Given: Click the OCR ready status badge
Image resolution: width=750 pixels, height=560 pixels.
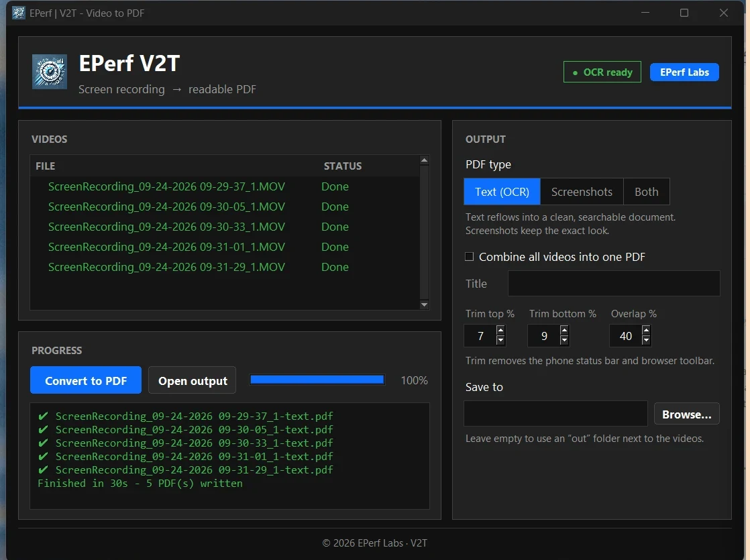Looking at the screenshot, I should pyautogui.click(x=602, y=72).
